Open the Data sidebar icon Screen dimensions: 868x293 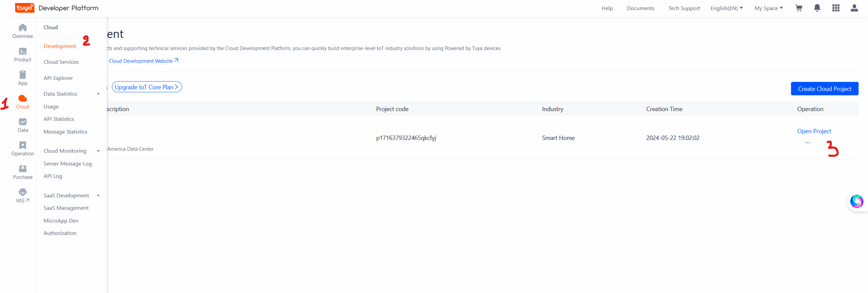tap(23, 125)
